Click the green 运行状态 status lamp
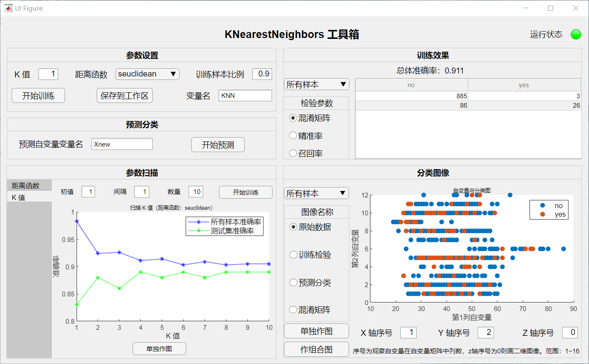The width and height of the screenshot is (589, 364). point(576,35)
